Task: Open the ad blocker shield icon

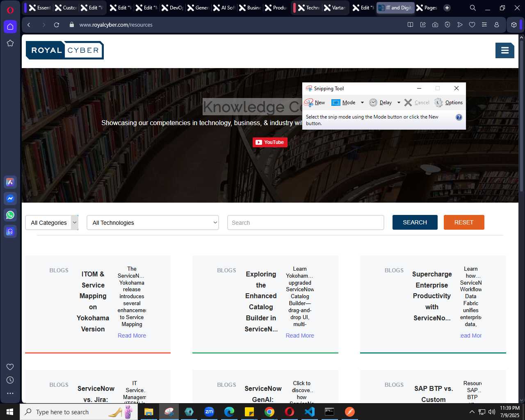Action: click(447, 25)
